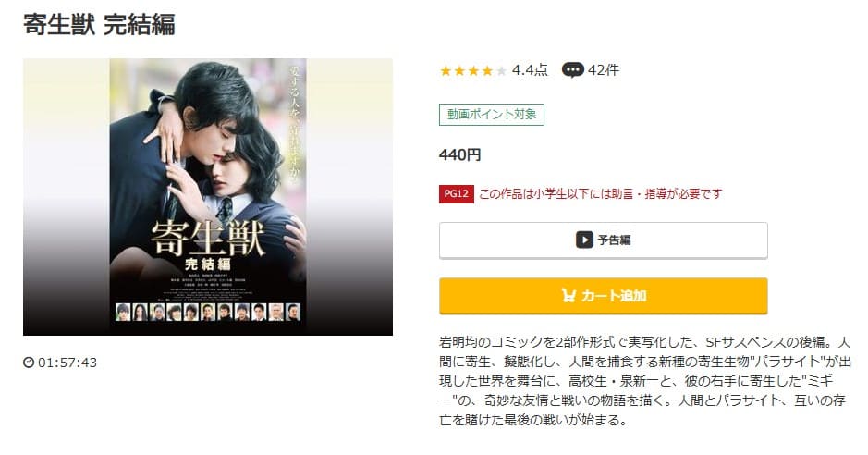
Task: Click the first yellow rating star
Action: point(445,70)
